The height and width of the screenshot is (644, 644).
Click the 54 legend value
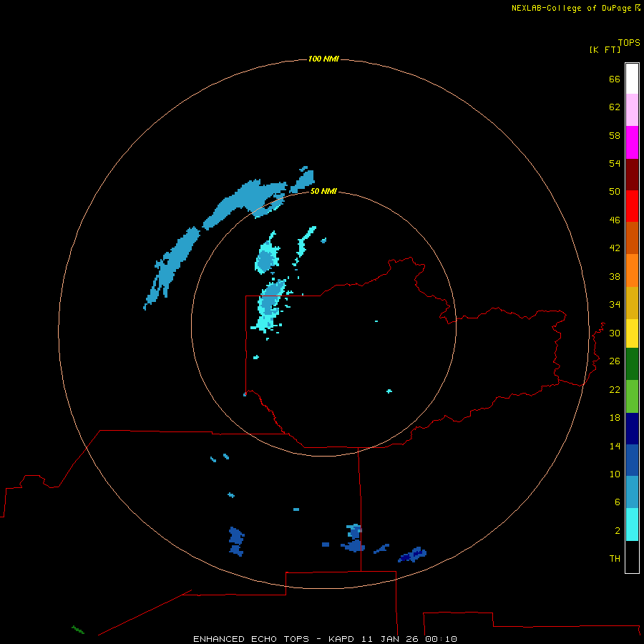[615, 163]
